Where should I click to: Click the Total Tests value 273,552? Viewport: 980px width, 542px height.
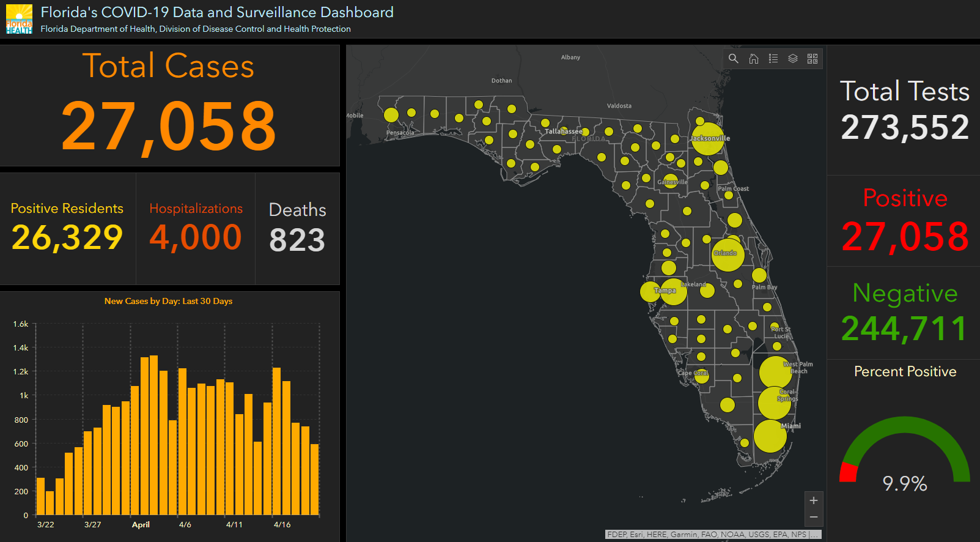[x=905, y=127]
